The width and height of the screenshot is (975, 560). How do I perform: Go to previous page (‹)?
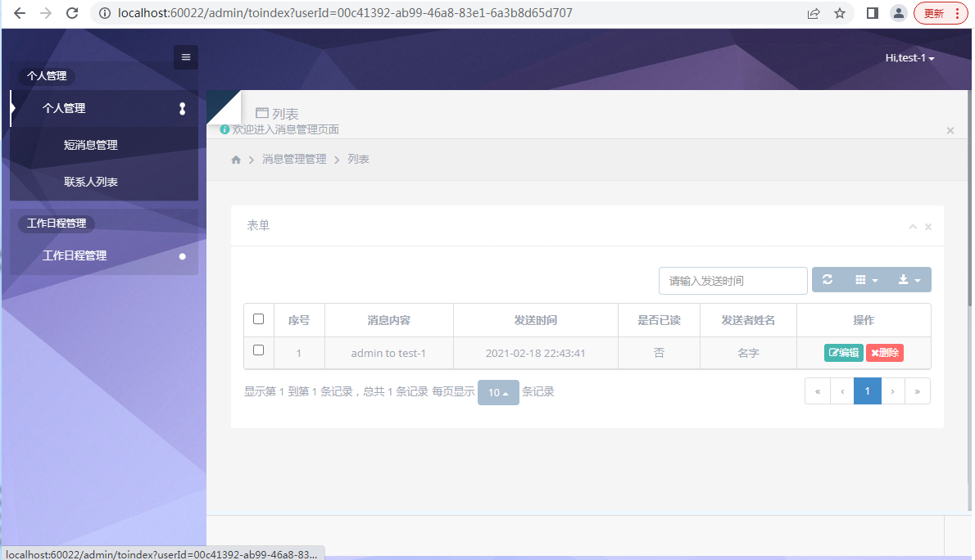[x=842, y=391]
